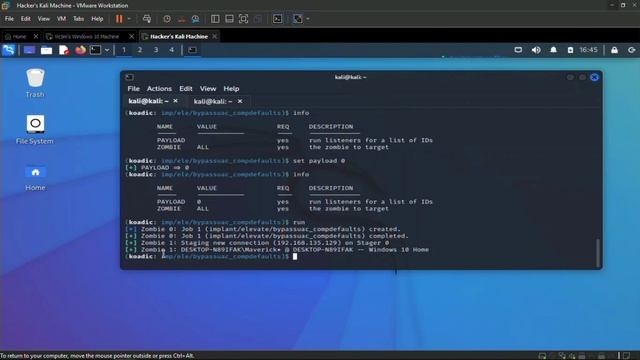The height and width of the screenshot is (360, 640).
Task: Open the VMware console view icon
Action: point(278,19)
